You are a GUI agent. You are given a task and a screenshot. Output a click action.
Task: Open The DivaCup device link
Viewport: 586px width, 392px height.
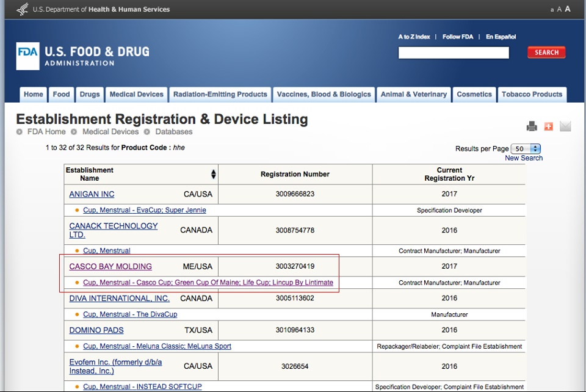(130, 314)
